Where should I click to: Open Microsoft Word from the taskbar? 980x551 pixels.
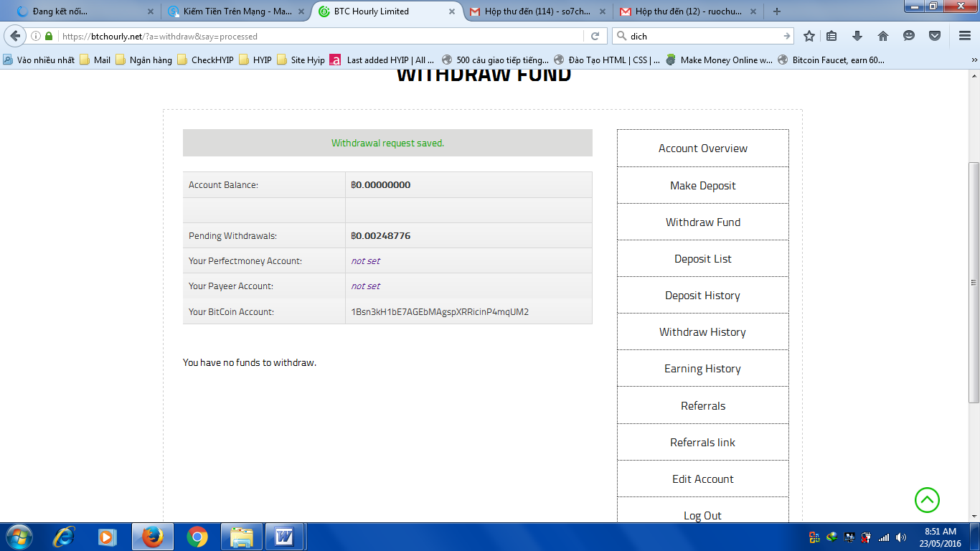[285, 537]
